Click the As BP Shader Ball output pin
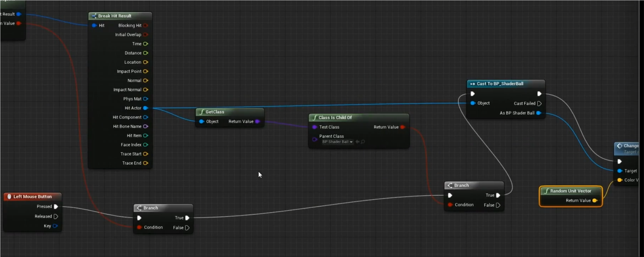The image size is (644, 257). click(x=539, y=113)
